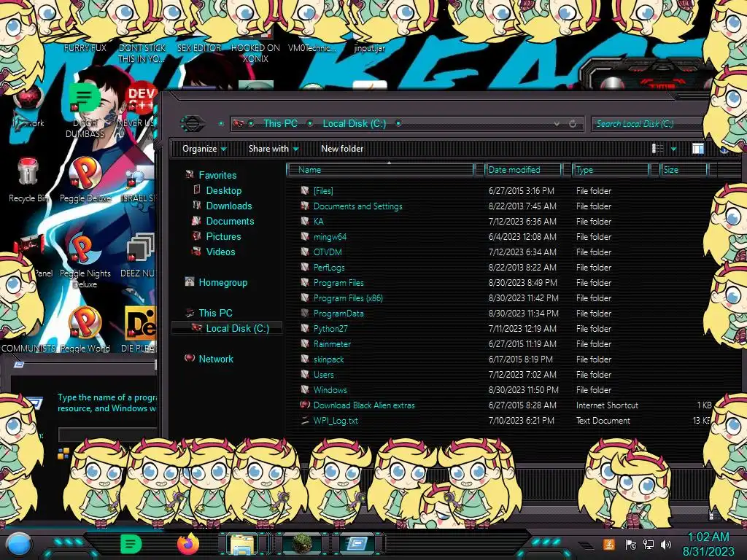747x560 pixels.
Task: Click the network tray icon
Action: tap(649, 544)
